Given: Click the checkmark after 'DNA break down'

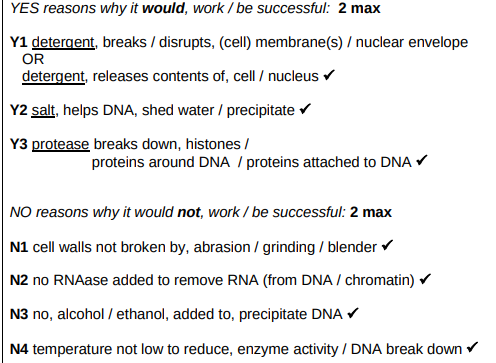Looking at the screenshot, I should click(472, 348).
